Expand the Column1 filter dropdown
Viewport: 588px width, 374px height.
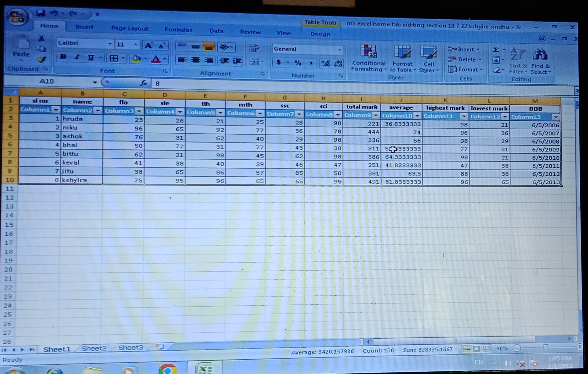[56, 110]
